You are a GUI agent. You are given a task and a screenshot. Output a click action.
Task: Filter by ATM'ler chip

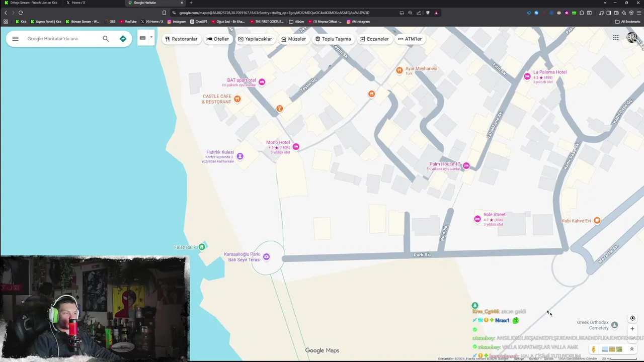coord(410,39)
